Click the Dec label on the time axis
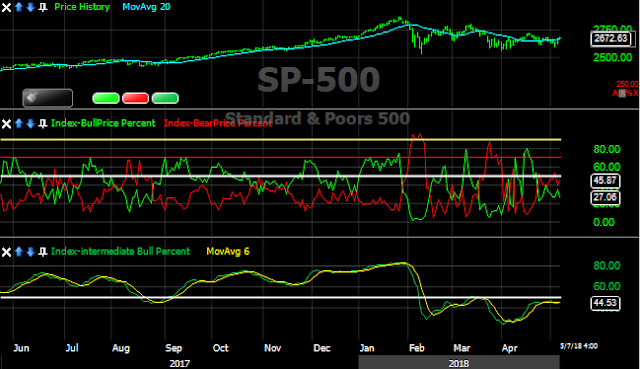640x369 pixels. click(x=322, y=348)
